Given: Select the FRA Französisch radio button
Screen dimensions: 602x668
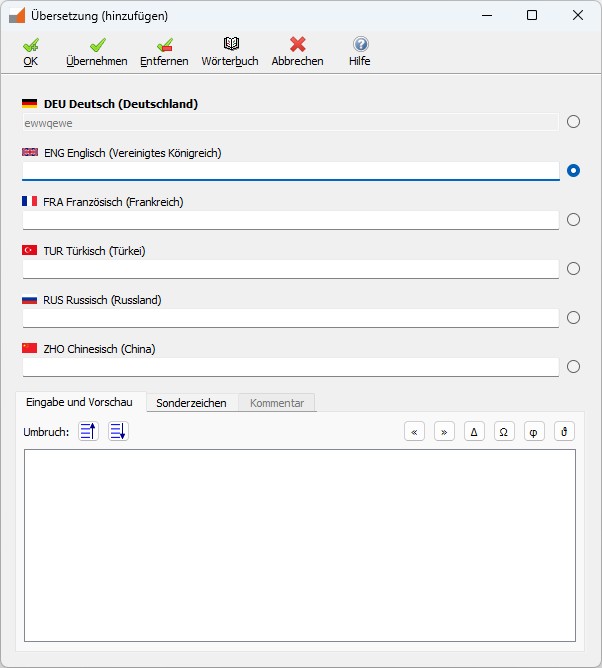Looking at the screenshot, I should coord(573,220).
